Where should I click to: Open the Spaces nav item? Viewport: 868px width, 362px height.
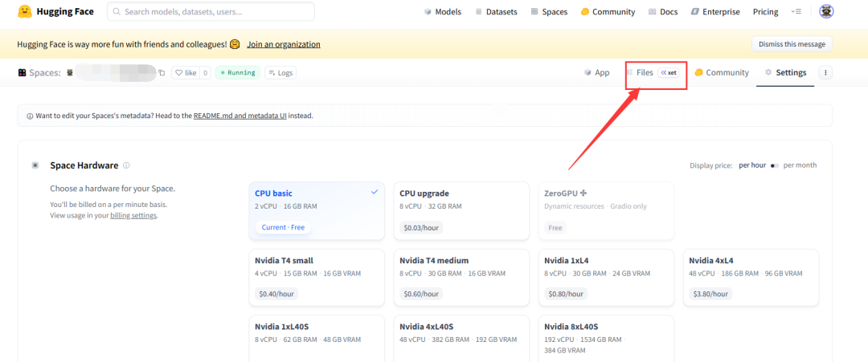(x=549, y=11)
